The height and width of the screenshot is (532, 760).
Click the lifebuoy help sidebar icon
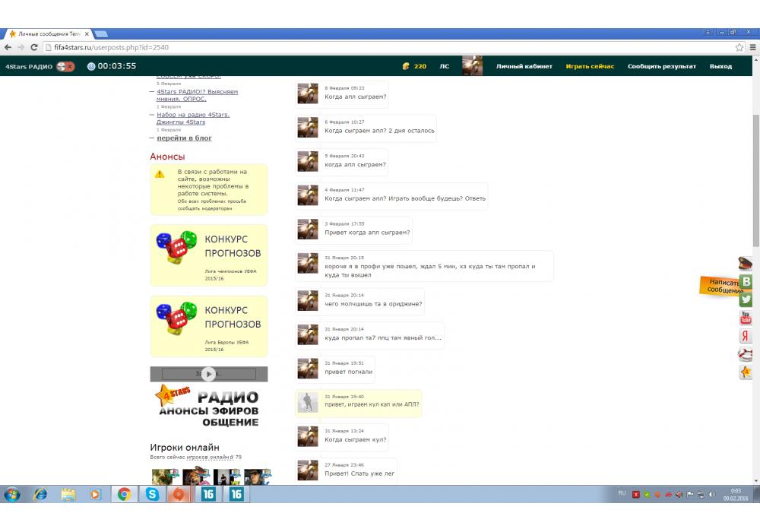point(746,354)
